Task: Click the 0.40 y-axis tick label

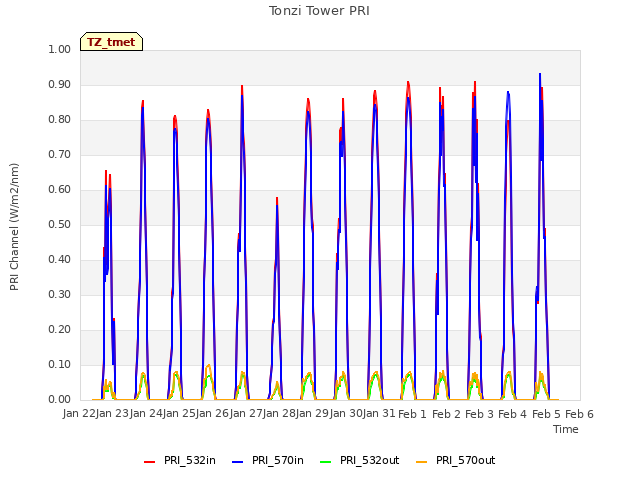Action: tap(59, 260)
